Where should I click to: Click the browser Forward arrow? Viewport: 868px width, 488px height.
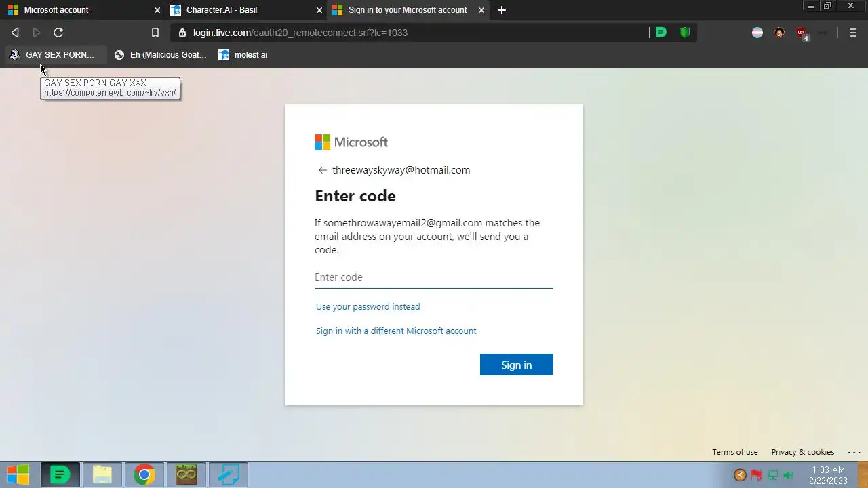coord(37,33)
